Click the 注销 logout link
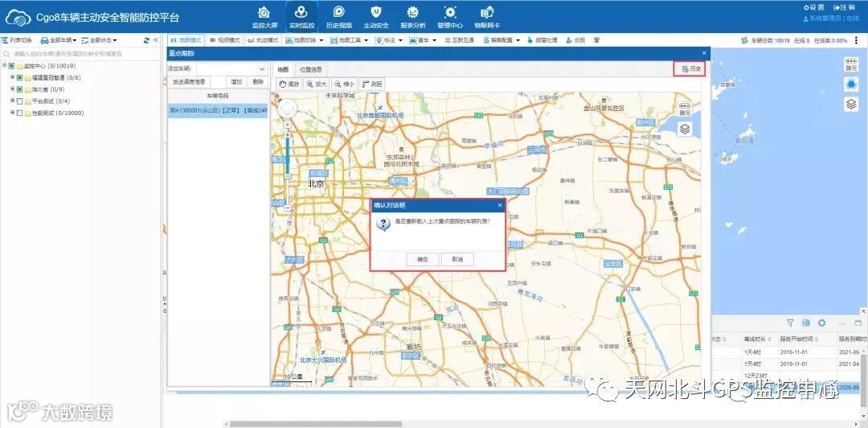This screenshot has width=868, height=428. click(844, 7)
